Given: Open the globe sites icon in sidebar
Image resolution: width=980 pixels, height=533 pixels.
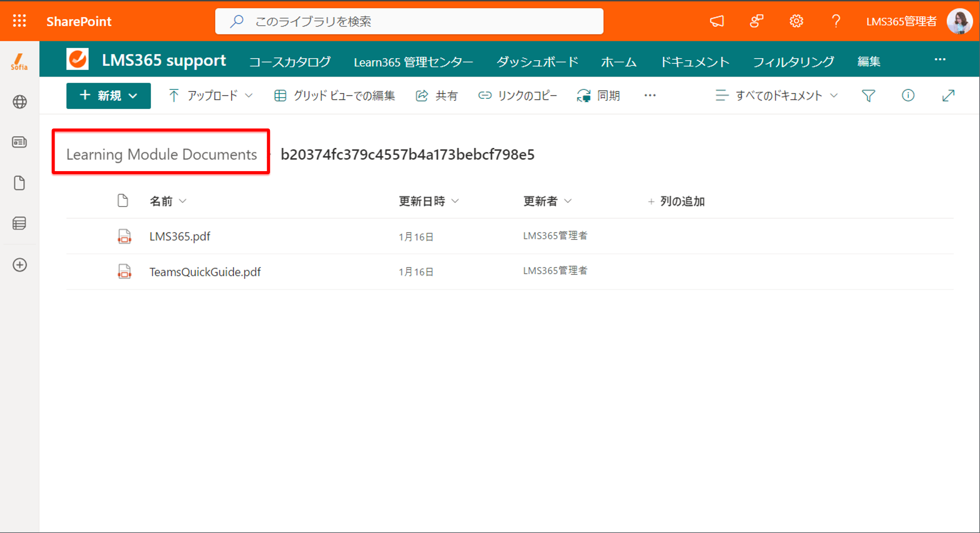Looking at the screenshot, I should coord(19,102).
